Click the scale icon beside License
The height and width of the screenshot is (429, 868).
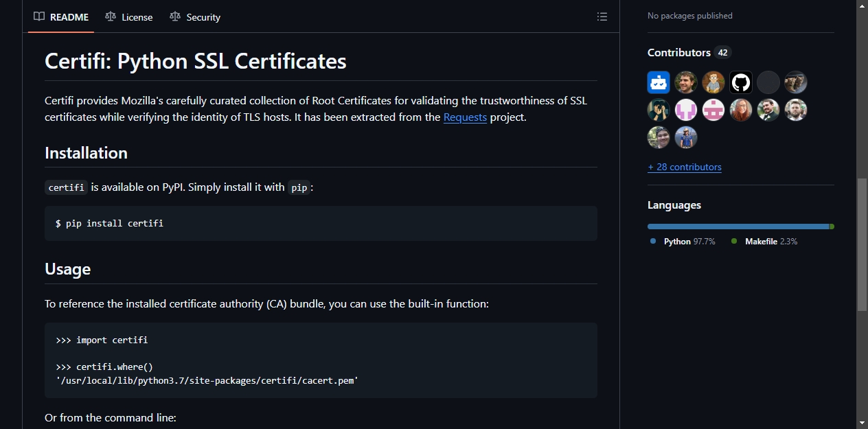[x=111, y=16]
